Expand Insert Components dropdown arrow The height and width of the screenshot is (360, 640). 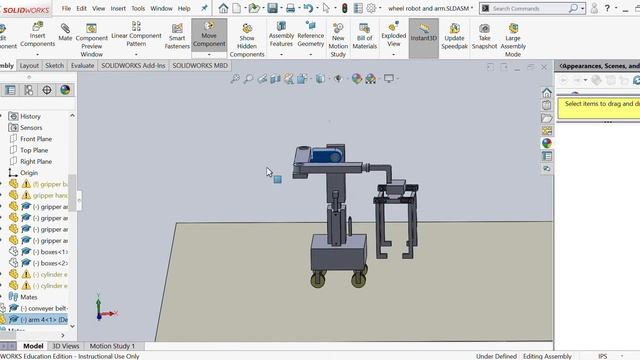(37, 54)
